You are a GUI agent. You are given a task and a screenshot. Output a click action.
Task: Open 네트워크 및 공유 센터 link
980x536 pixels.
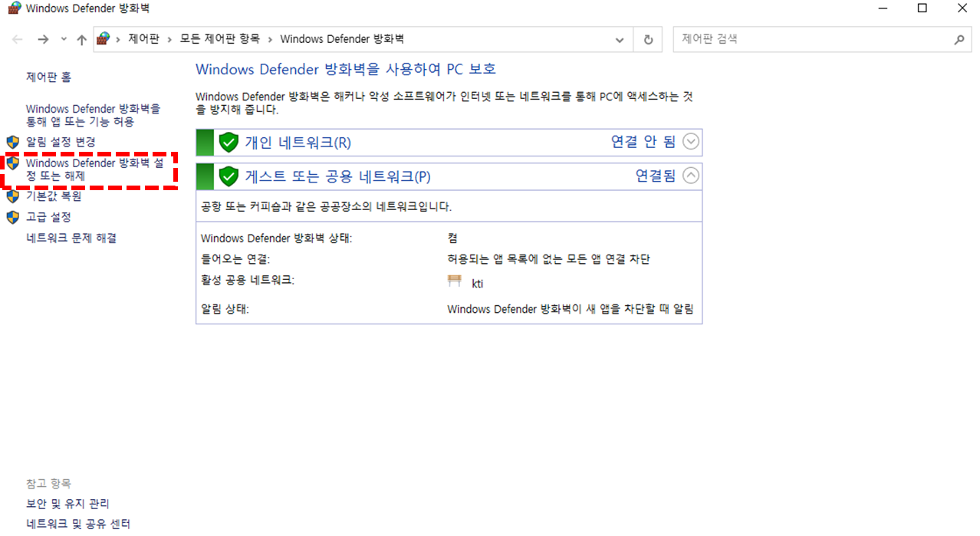click(78, 524)
